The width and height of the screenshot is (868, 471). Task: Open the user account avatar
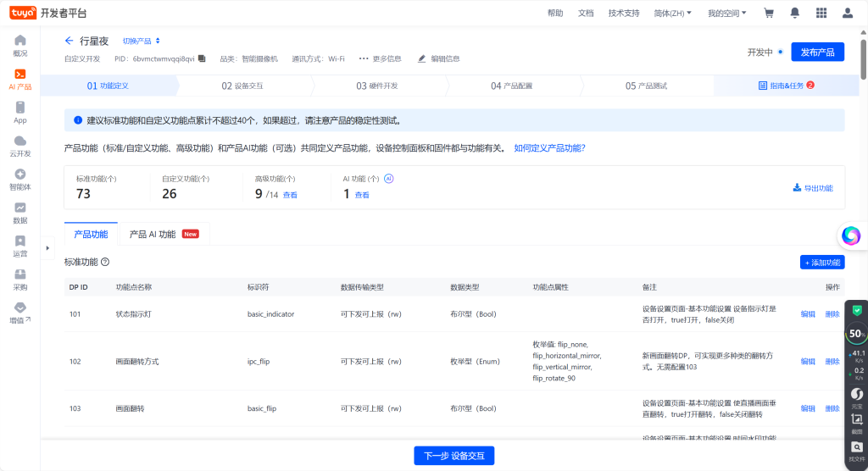[847, 13]
